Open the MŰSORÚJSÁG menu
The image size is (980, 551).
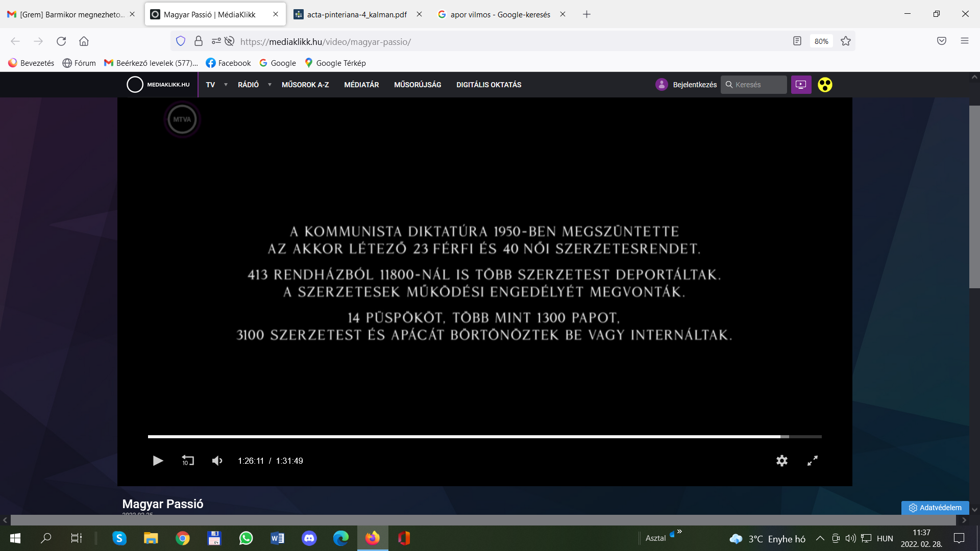[418, 85]
